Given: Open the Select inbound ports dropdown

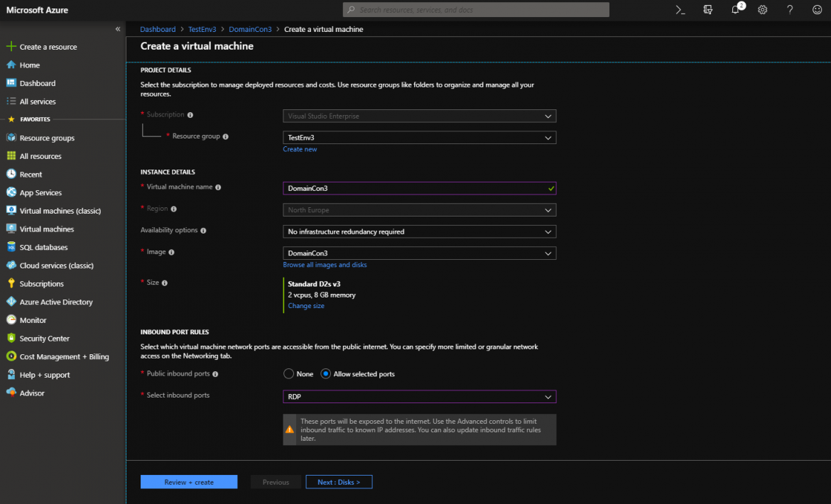Looking at the screenshot, I should pyautogui.click(x=419, y=397).
